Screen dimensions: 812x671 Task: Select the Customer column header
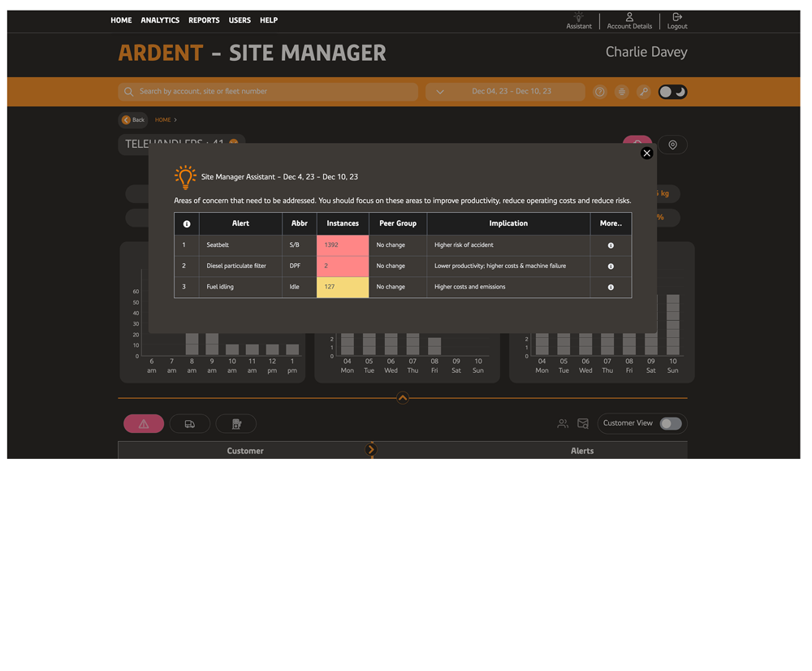(x=245, y=451)
